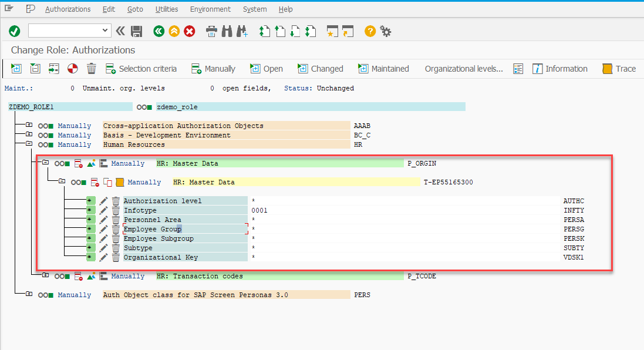644x350 pixels.
Task: Click the Print icon
Action: pyautogui.click(x=211, y=31)
